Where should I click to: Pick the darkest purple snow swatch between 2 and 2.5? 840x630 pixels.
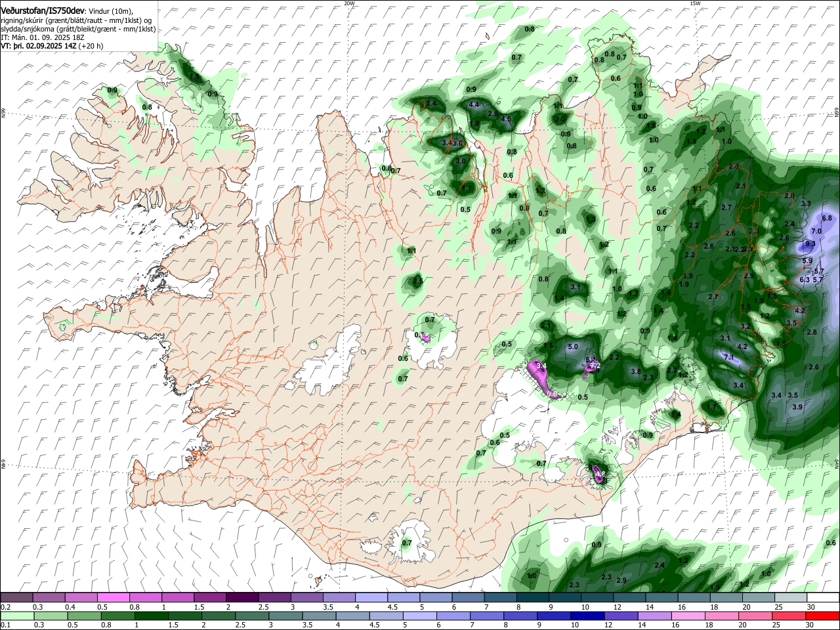pos(242,597)
